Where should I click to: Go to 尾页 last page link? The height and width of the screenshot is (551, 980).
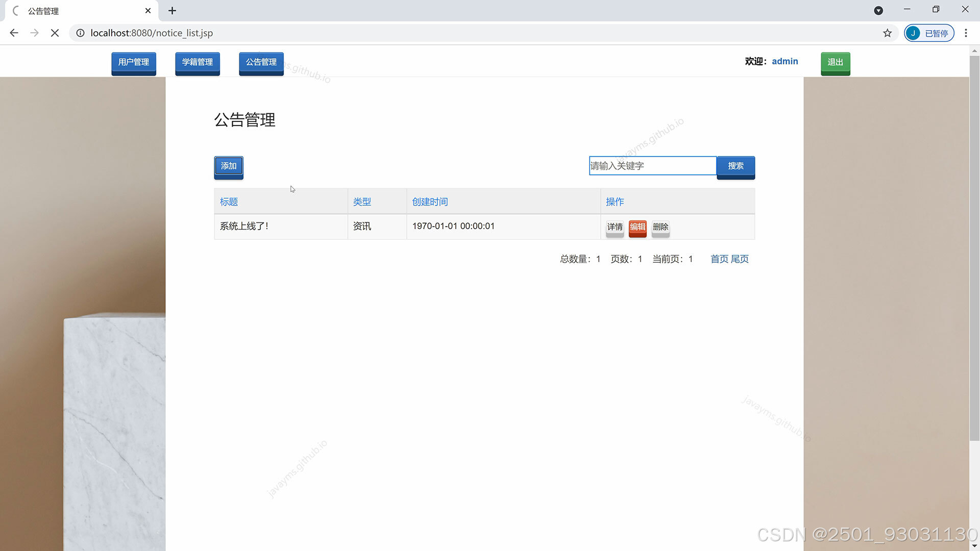click(x=740, y=259)
